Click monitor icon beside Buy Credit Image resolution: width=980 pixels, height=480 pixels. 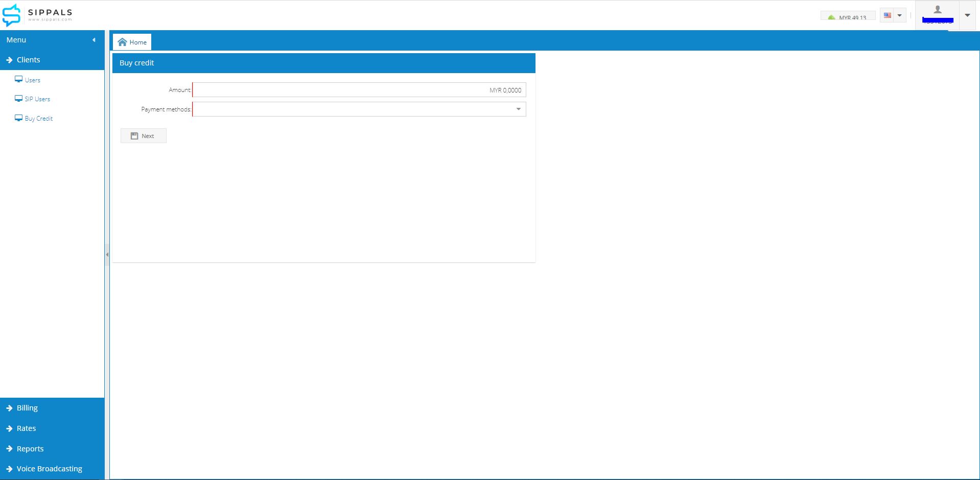(18, 118)
